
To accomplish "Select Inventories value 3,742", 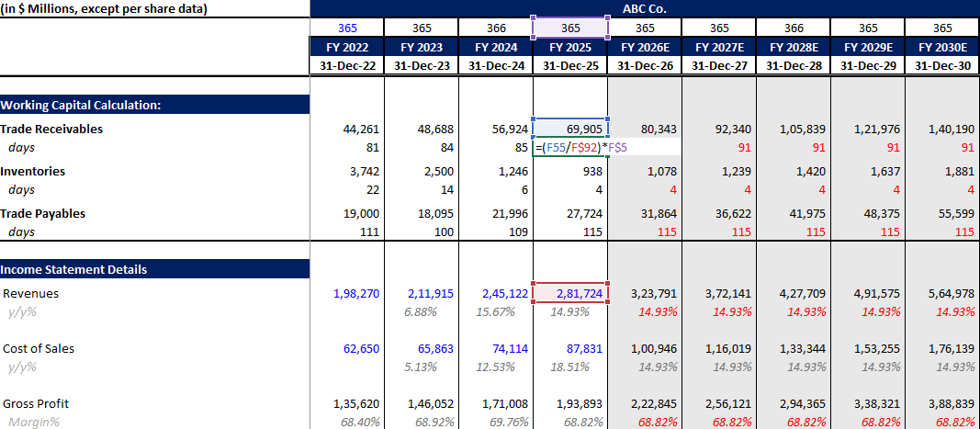I will point(365,172).
